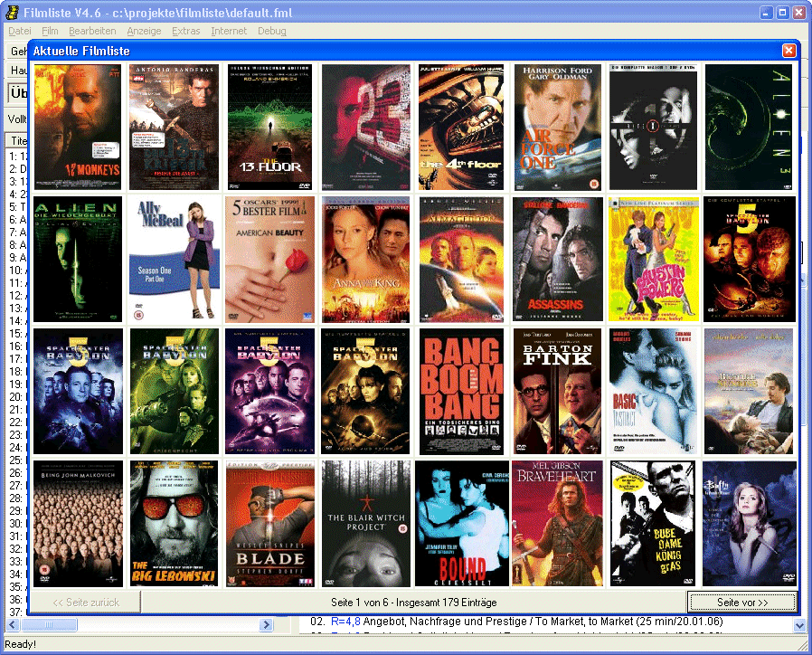The height and width of the screenshot is (655, 812).
Task: Close the Filmliste main window
Action: (799, 13)
